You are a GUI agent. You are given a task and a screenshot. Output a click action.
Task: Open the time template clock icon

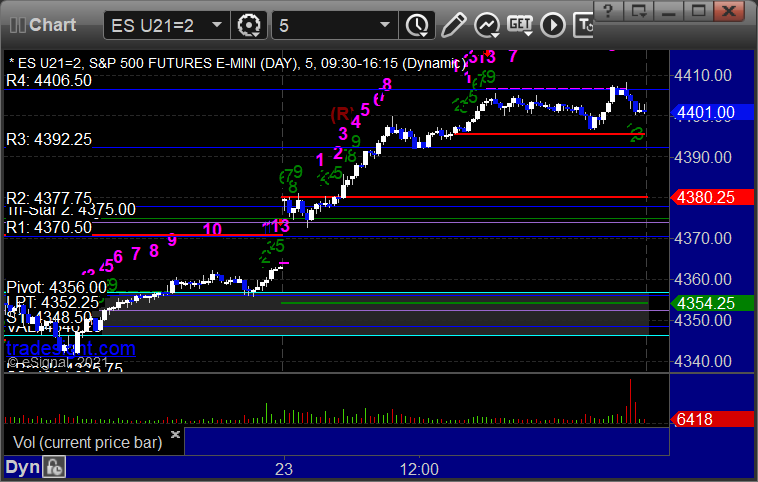click(417, 25)
